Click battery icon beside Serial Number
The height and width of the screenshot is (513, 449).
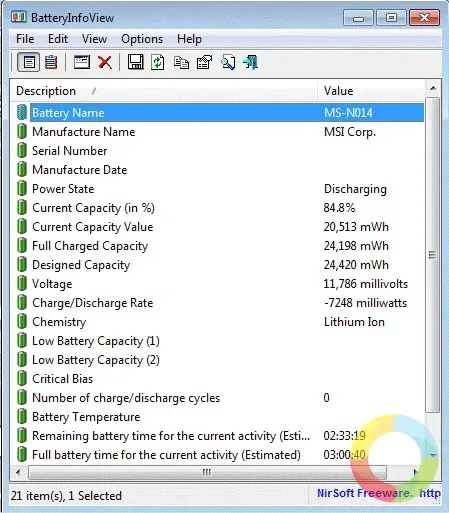point(22,151)
